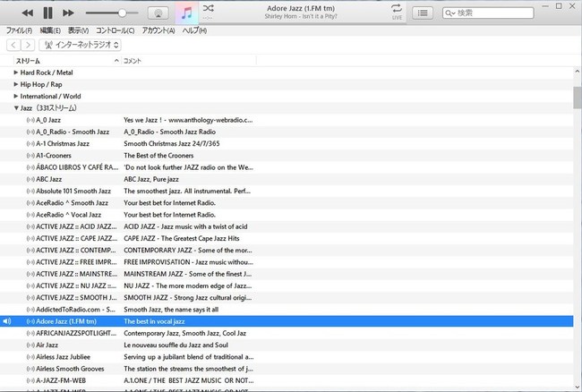Image resolution: width=582 pixels, height=392 pixels.
Task: Click the previous track rewind button
Action: click(27, 13)
